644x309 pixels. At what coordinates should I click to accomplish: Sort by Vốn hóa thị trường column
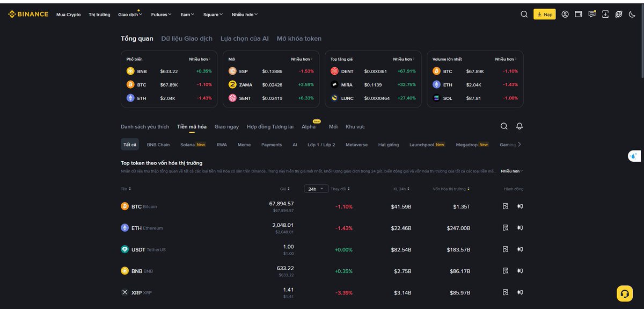coord(451,189)
